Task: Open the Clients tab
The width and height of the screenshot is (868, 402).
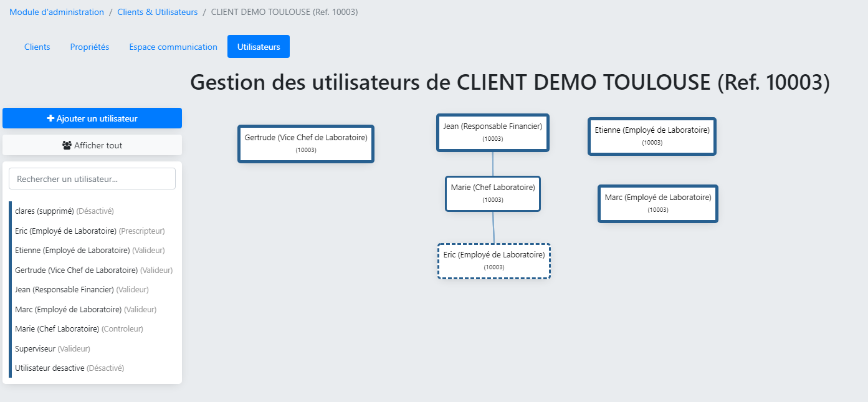Action: [37, 47]
